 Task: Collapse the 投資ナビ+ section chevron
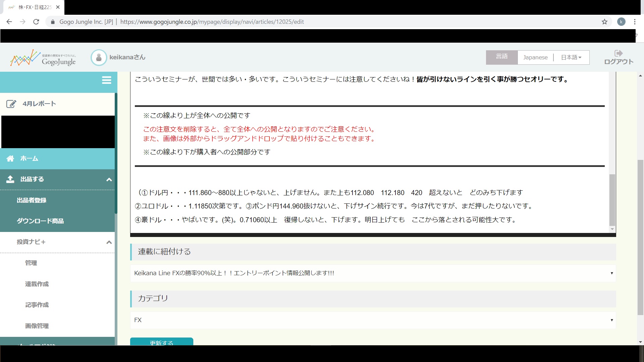[x=109, y=242]
